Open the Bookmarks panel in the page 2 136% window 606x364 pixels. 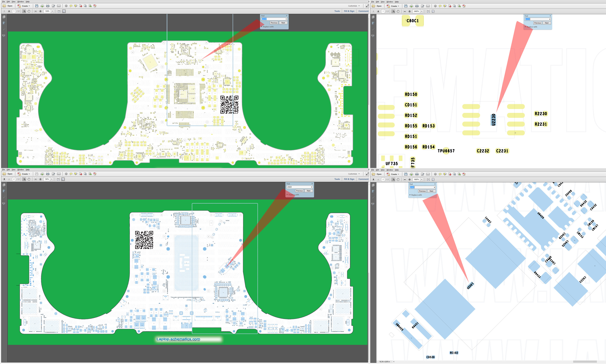pyautogui.click(x=4, y=191)
